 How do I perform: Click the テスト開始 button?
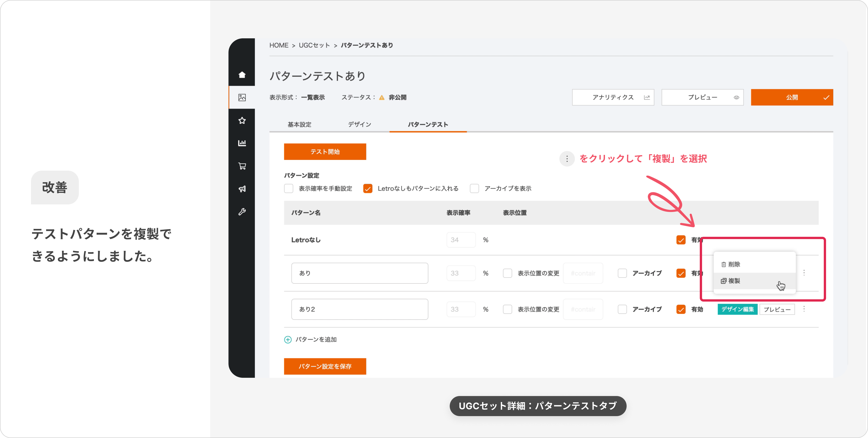coord(325,152)
